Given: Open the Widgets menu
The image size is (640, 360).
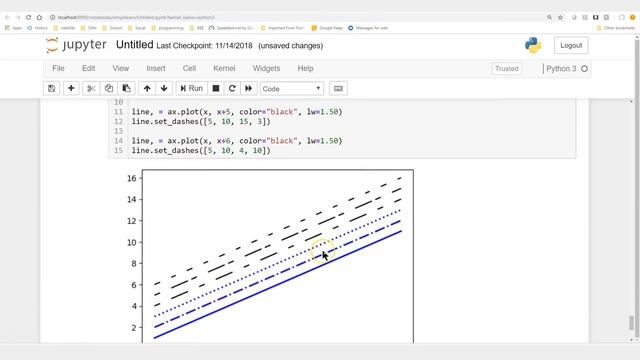Looking at the screenshot, I should coord(267,69).
